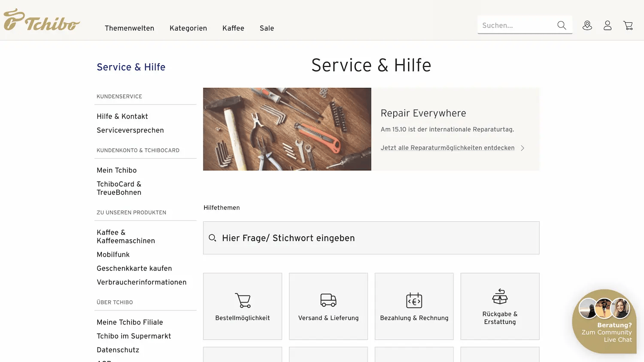
Task: Focus the Frage/Stichwort input field
Action: [x=371, y=238]
